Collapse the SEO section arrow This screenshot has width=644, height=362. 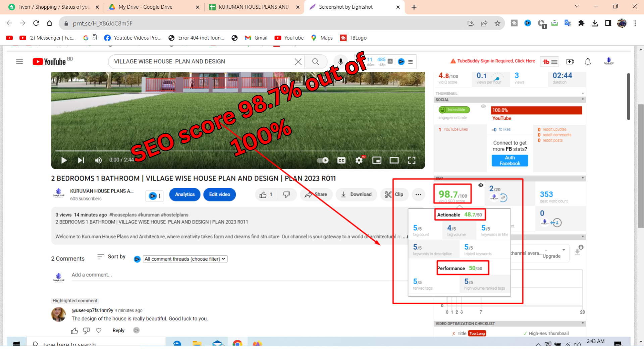583,178
